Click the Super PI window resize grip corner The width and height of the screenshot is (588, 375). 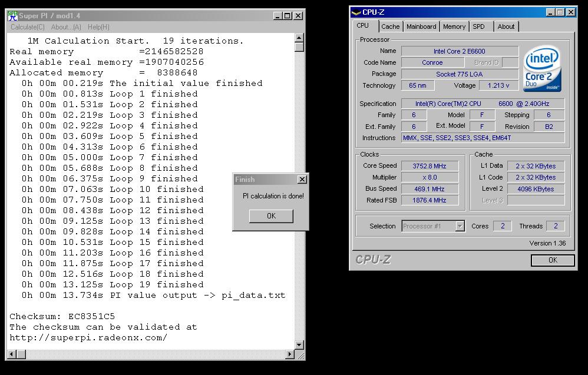300,355
